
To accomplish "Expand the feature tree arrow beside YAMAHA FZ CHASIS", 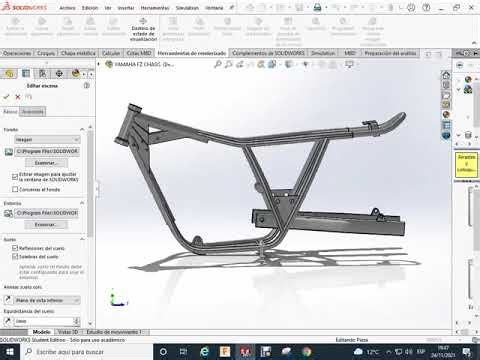I will coord(99,64).
